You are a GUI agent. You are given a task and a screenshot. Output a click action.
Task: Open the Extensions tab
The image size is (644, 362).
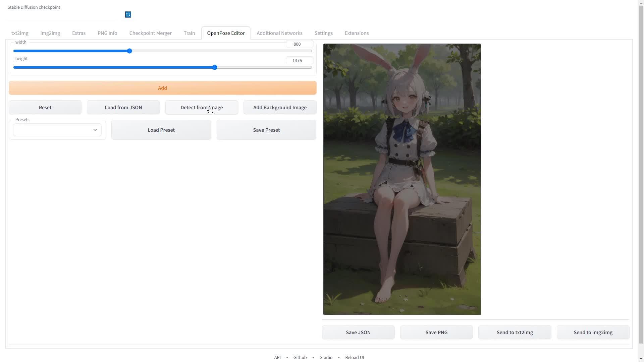[357, 33]
